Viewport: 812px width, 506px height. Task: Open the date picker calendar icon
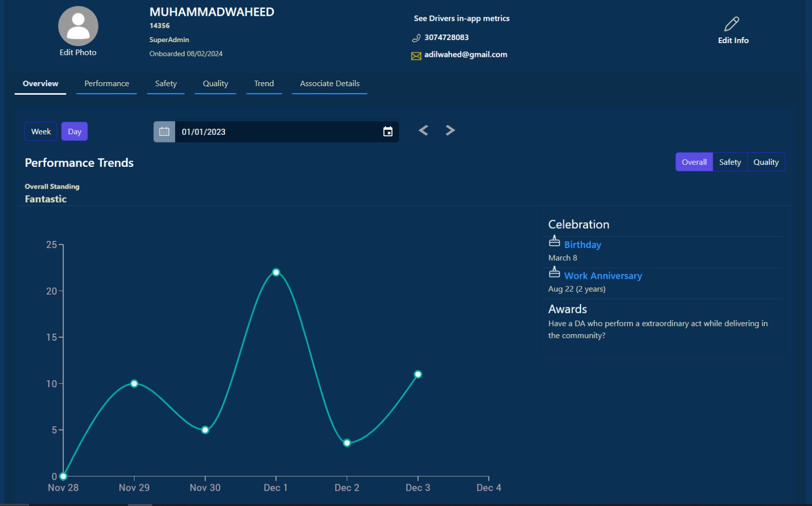pos(388,132)
